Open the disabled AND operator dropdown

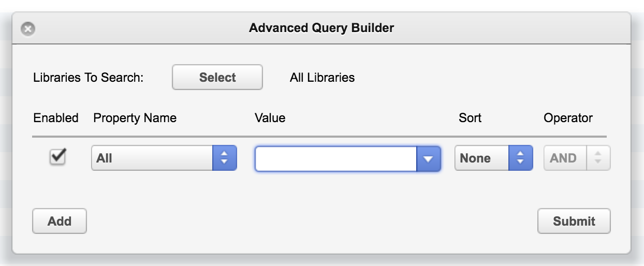click(x=577, y=158)
